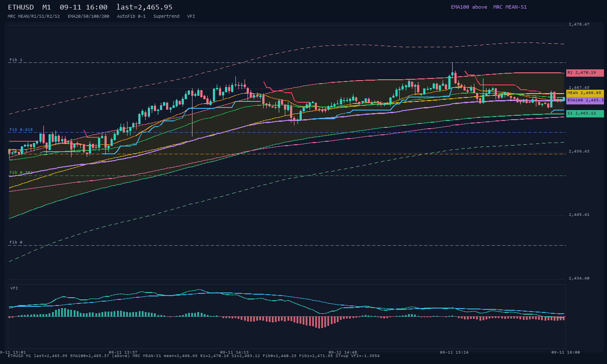607x364 pixels.
Task: Click the bottom status summary line
Action: point(193,356)
